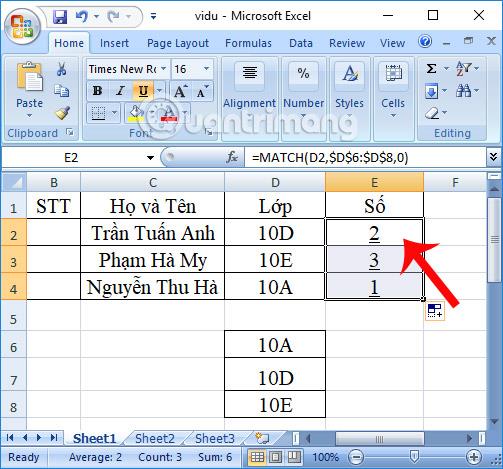This screenshot has height=469, width=503.
Task: Toggle Underline formatting
Action: (143, 91)
